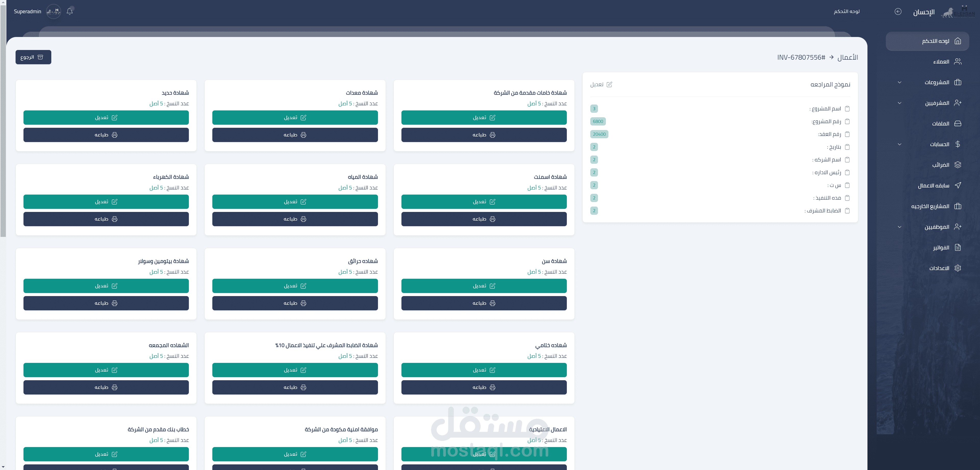Expand the المشروعات sidebar chevron

pyautogui.click(x=899, y=83)
